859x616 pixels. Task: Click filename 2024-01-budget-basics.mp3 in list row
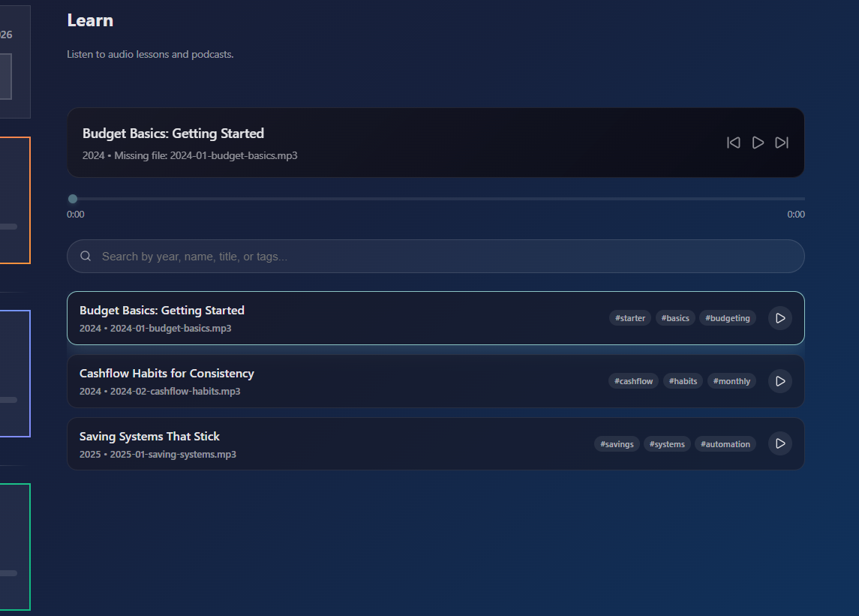click(x=170, y=329)
